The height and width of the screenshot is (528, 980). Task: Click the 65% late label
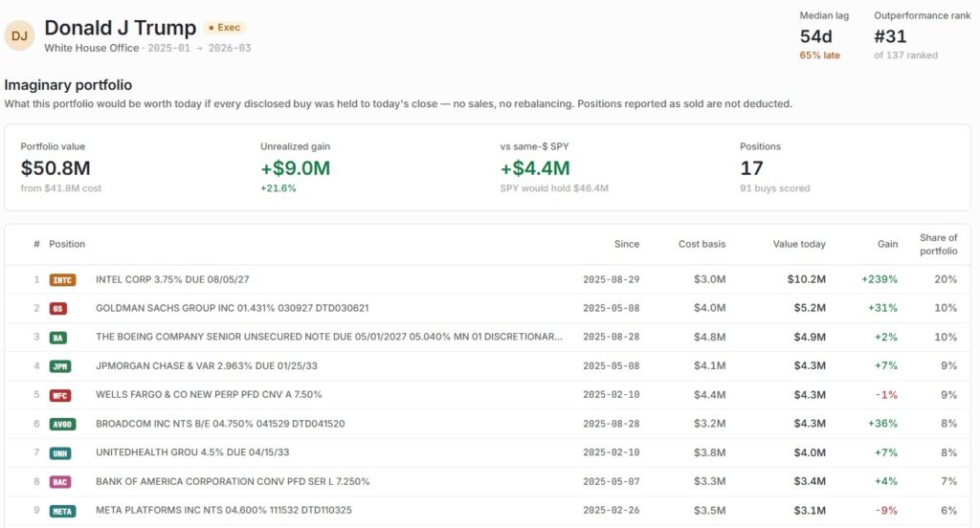coord(819,55)
